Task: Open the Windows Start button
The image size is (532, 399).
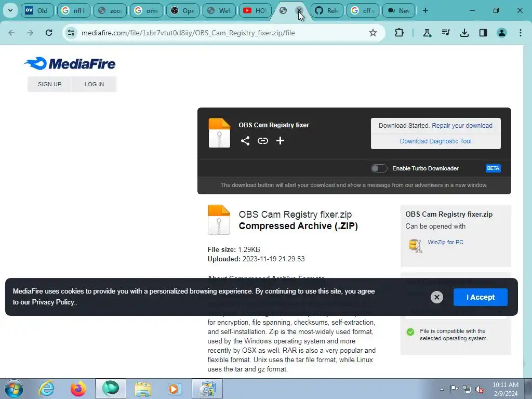Action: pos(14,389)
